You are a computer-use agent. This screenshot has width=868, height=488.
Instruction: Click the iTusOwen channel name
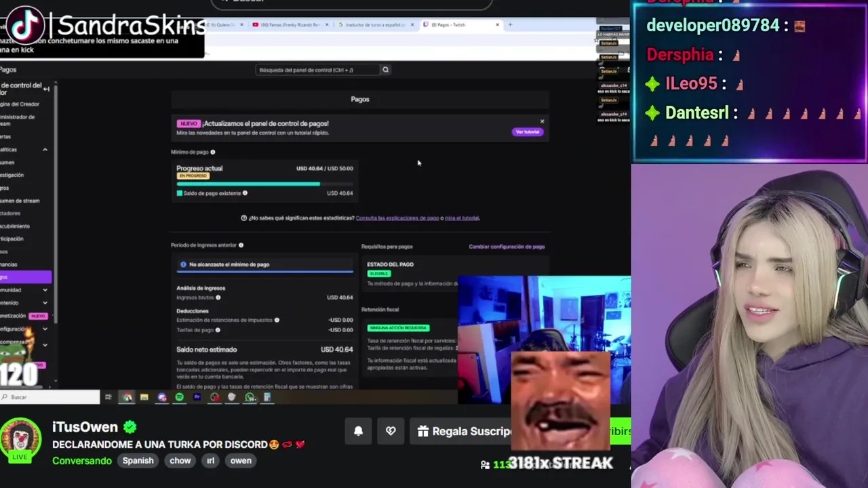pos(85,427)
